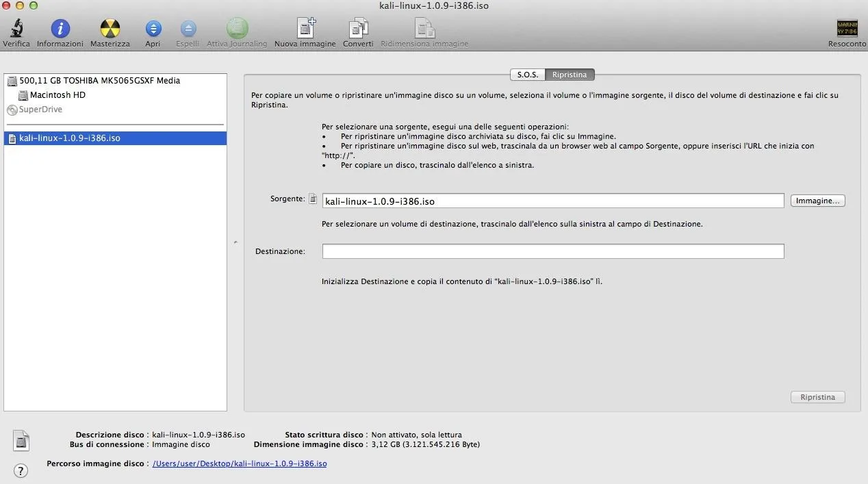
Task: Click the Masterizza burn icon
Action: (x=110, y=28)
